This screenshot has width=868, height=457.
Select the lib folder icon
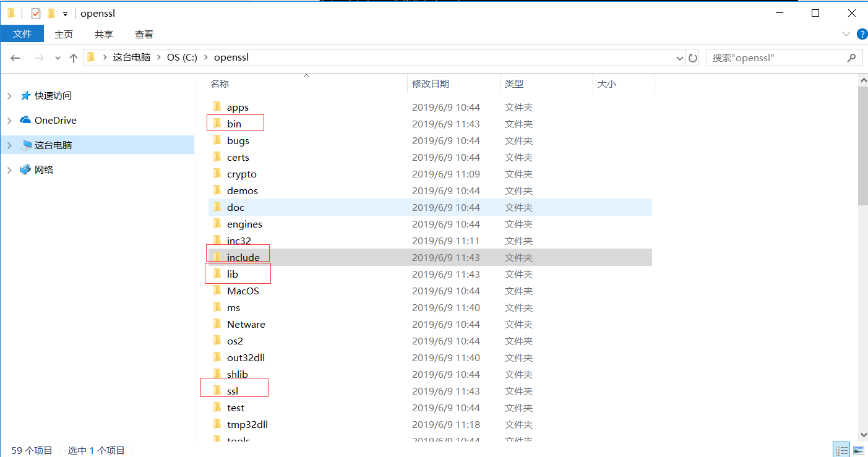tap(217, 274)
